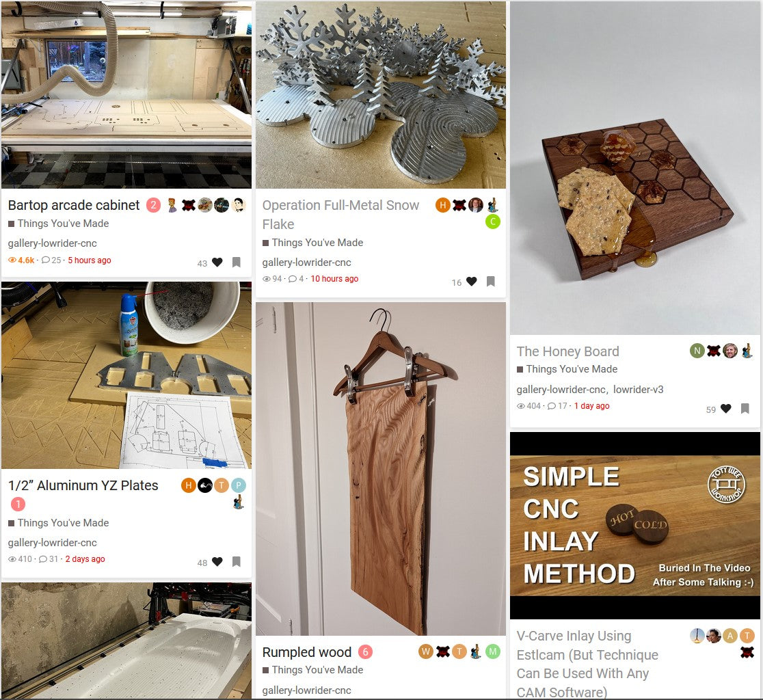Like the 1/2" Aluminum YZ Plates post

[217, 561]
